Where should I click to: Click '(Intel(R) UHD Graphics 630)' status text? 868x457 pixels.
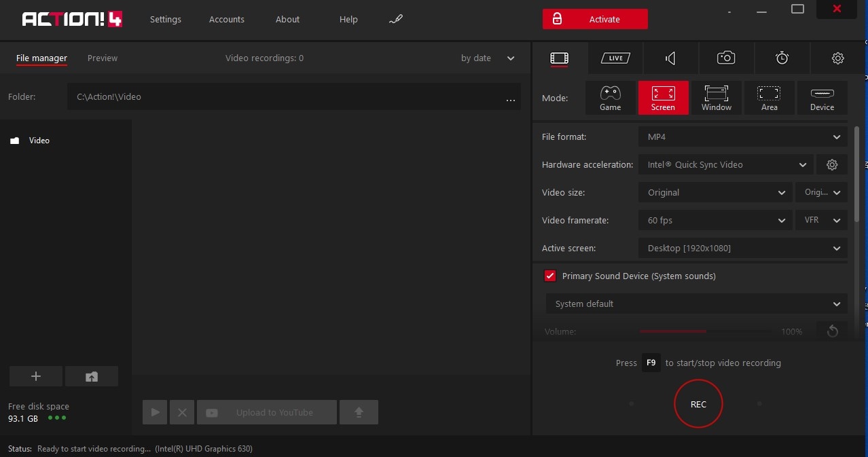[204, 449]
